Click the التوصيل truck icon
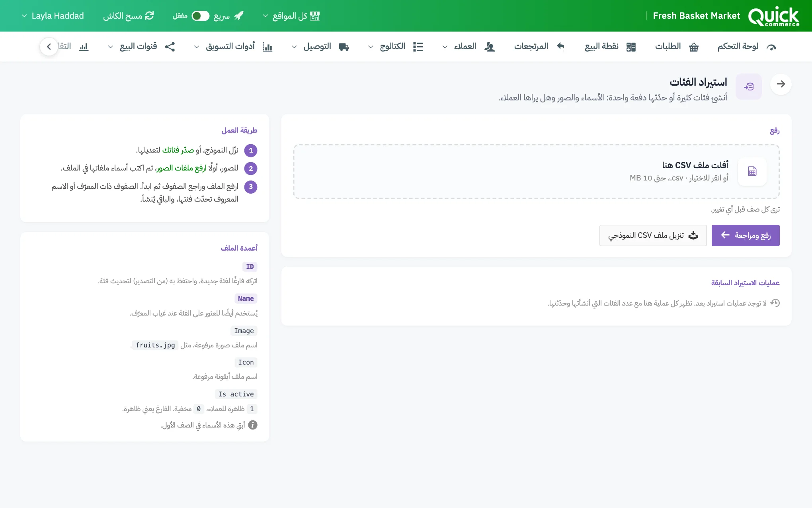 point(344,47)
